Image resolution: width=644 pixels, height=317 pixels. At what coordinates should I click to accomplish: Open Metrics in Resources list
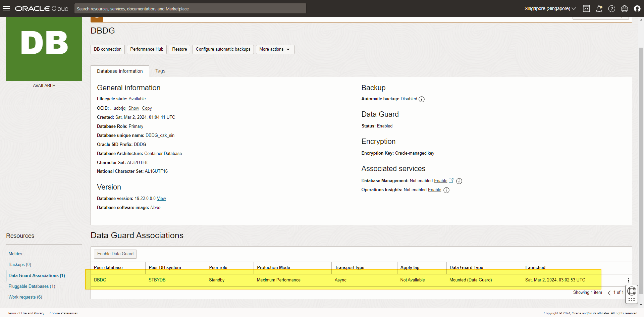(x=15, y=254)
